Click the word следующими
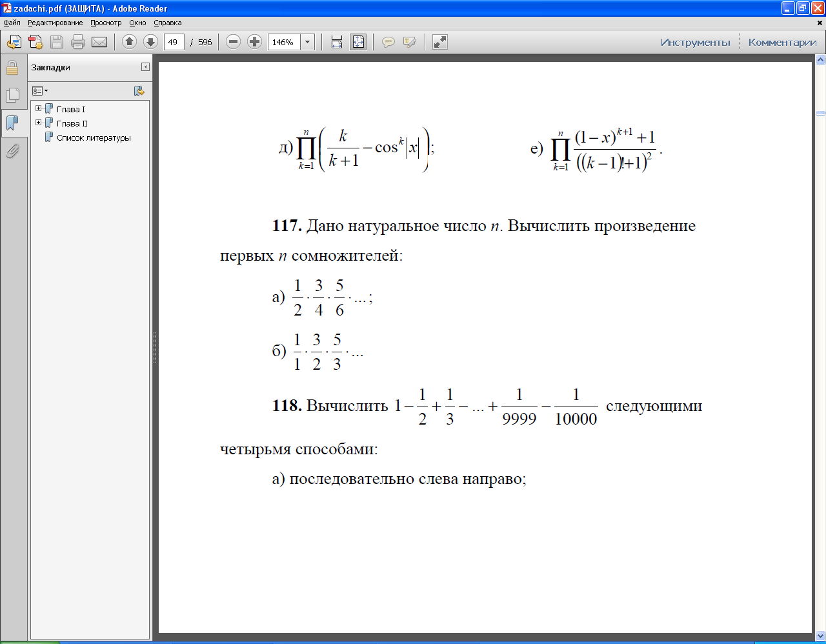This screenshot has height=644, width=826. (654, 406)
